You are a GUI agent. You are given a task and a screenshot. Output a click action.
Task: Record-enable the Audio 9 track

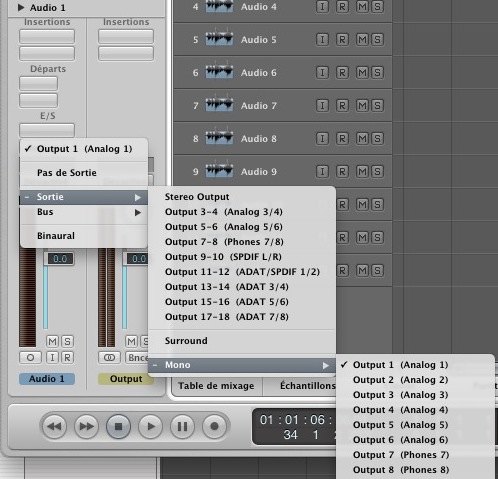tap(342, 171)
